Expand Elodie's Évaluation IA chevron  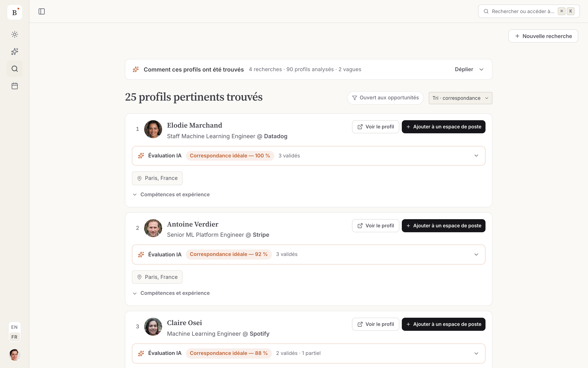click(x=476, y=156)
